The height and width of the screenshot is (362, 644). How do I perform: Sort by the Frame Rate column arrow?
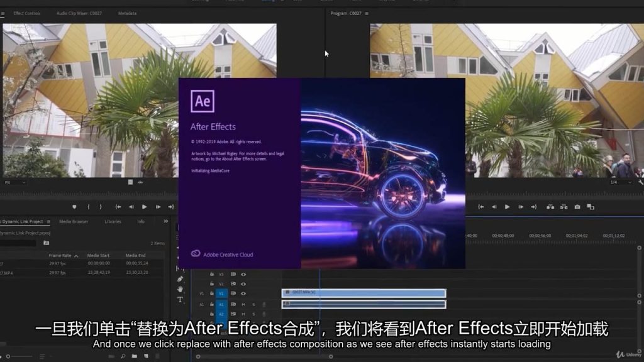pos(76,256)
